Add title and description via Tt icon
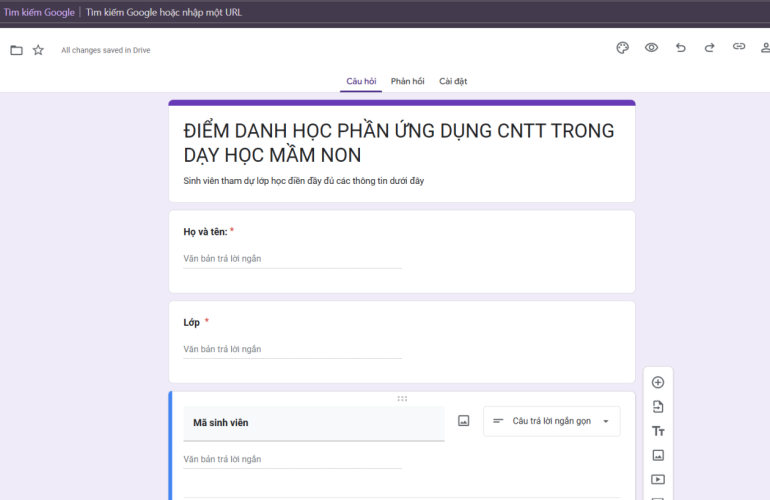 (658, 431)
